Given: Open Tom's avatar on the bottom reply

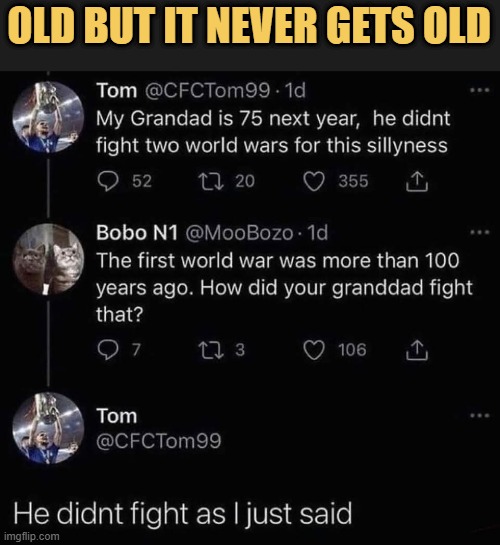Looking at the screenshot, I should click(48, 428).
